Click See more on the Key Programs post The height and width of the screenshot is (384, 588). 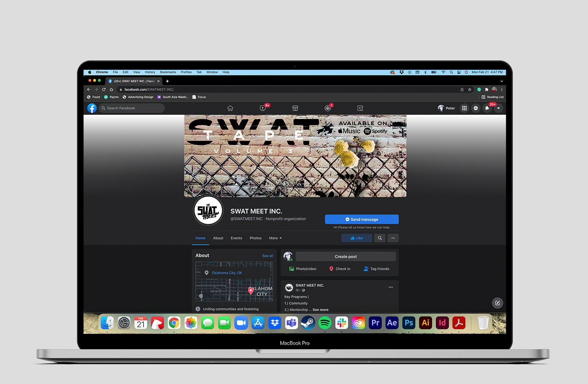point(321,310)
